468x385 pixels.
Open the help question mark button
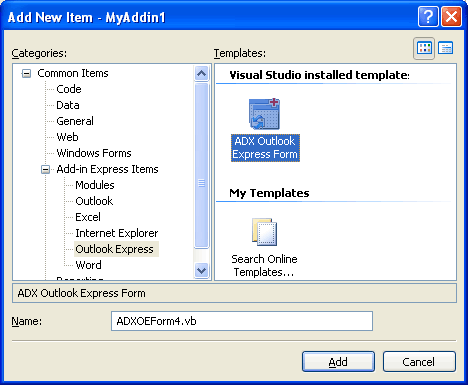pos(428,16)
